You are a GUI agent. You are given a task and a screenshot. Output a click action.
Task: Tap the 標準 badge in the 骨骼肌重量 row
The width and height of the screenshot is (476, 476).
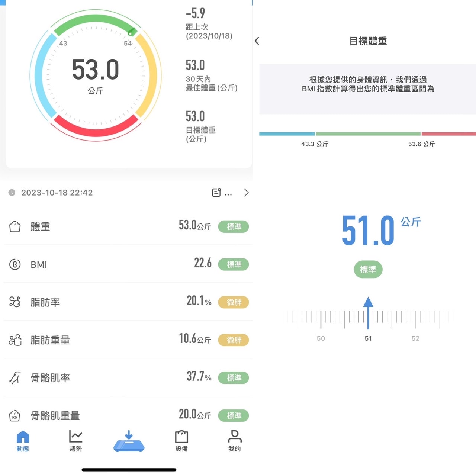(234, 415)
